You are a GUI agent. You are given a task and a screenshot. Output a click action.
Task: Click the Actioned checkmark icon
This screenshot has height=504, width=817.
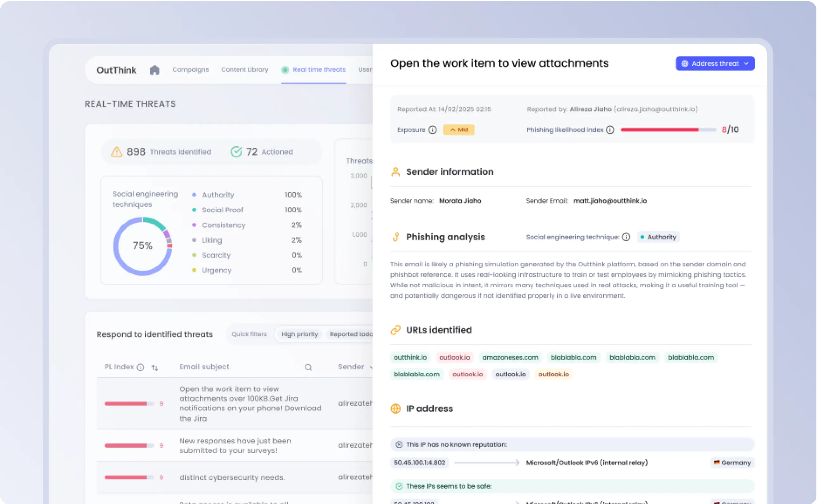click(236, 152)
